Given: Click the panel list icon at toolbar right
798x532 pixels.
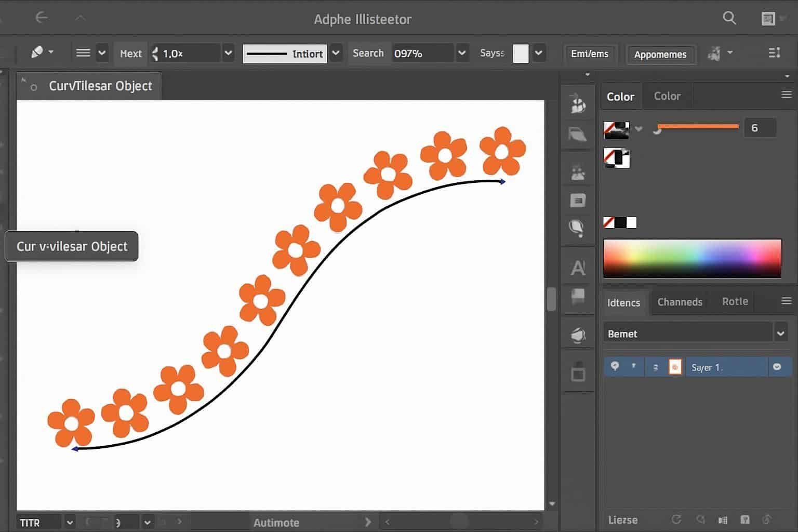Looking at the screenshot, I should pos(774,53).
